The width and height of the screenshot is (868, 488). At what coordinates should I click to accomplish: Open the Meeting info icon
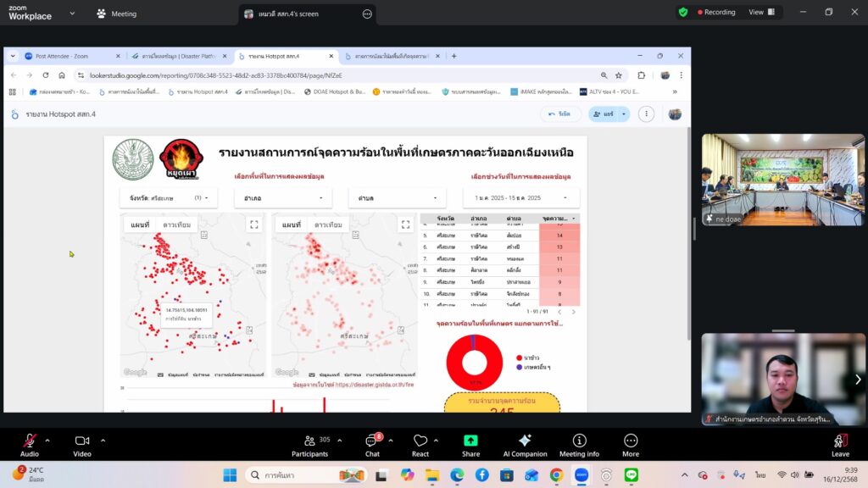[579, 441]
